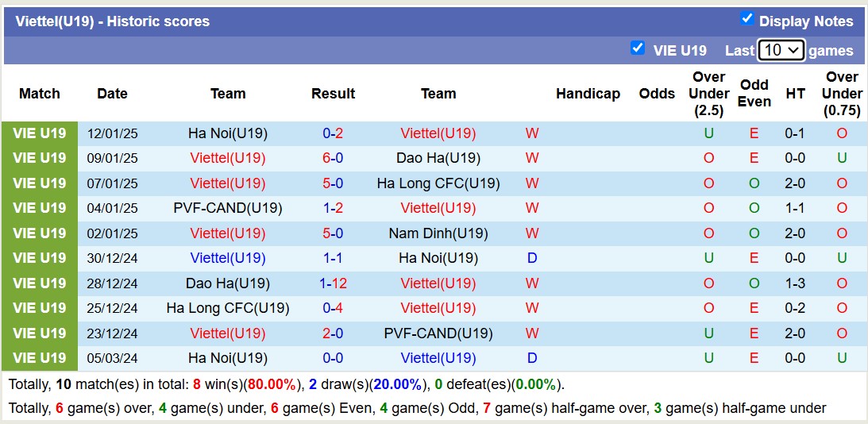The image size is (868, 424).
Task: Click the Viettel(U19) - Historic scores title
Action: 112,21
